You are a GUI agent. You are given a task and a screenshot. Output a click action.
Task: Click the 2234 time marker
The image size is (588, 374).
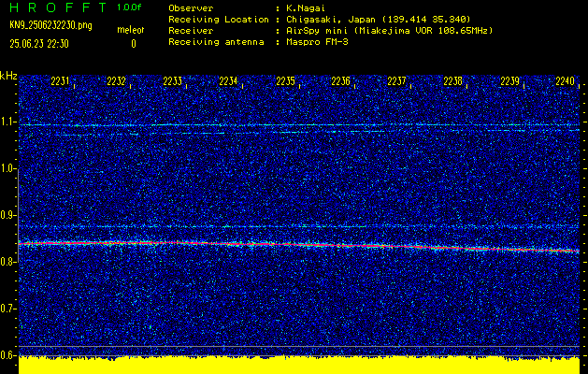click(228, 81)
